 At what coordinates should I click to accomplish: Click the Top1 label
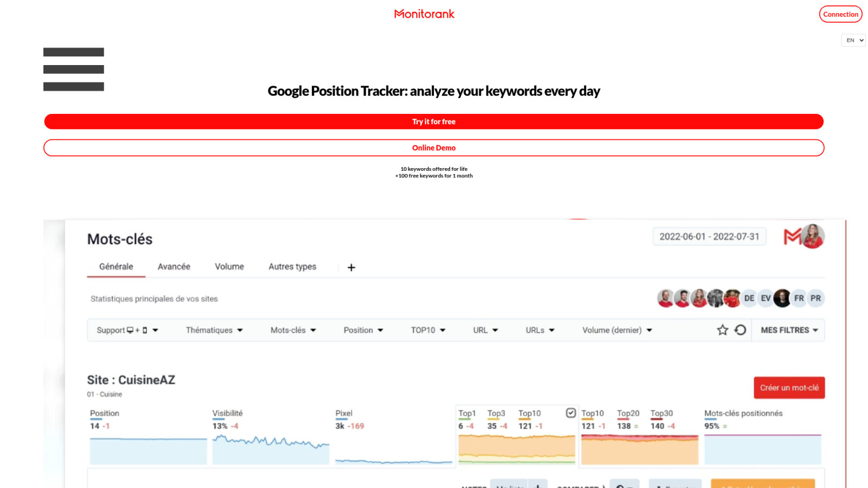(x=467, y=413)
